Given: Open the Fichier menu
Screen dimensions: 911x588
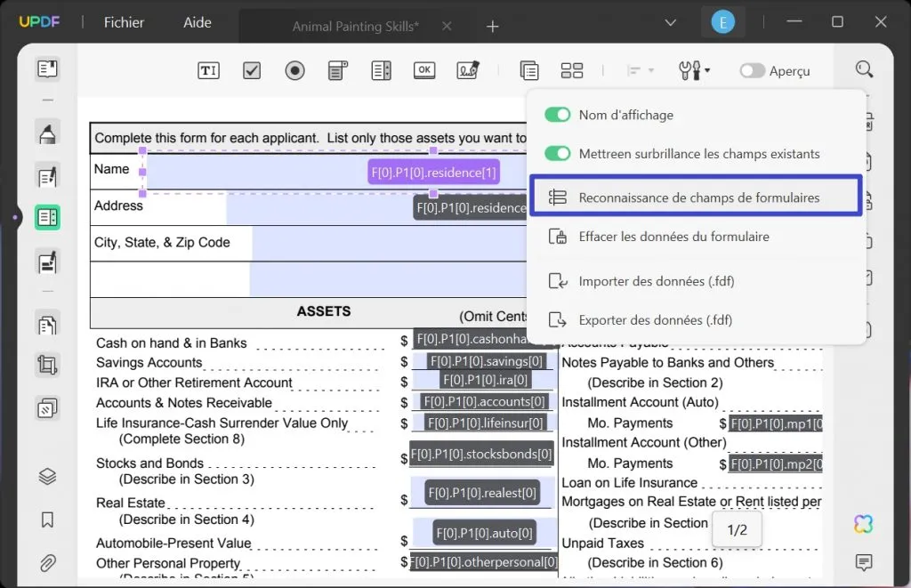Looking at the screenshot, I should point(124,22).
